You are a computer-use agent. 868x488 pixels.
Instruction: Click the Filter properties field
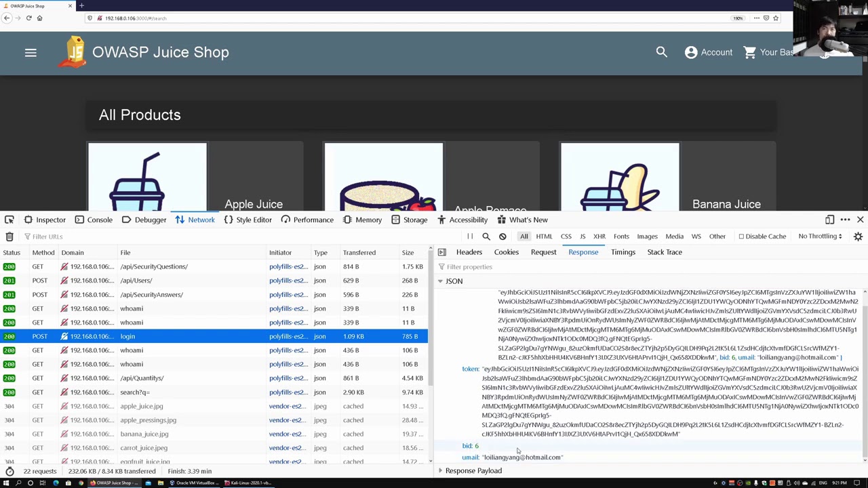coord(650,267)
